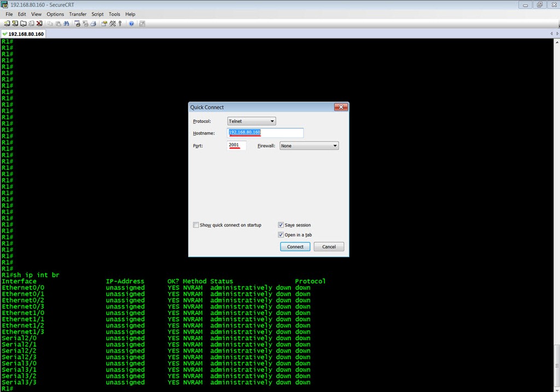This screenshot has width=560, height=392.
Task: Click the blue Help toolbar icon
Action: pyautogui.click(x=131, y=24)
